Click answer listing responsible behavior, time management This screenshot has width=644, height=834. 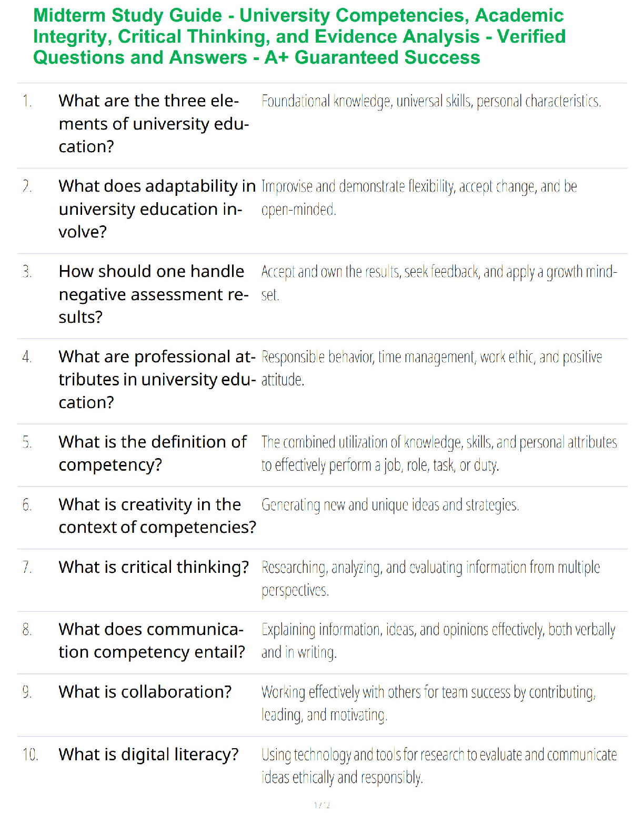click(x=431, y=369)
